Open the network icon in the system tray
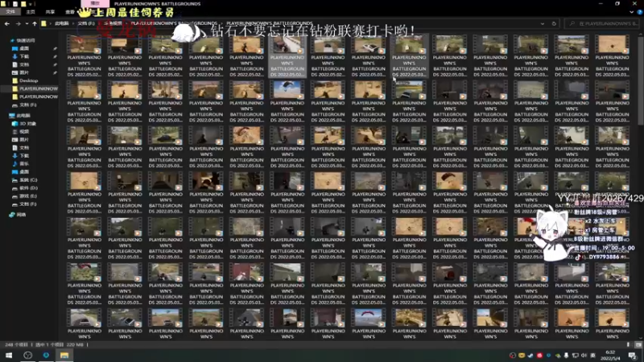Image resolution: width=644 pixels, height=362 pixels. tap(575, 356)
